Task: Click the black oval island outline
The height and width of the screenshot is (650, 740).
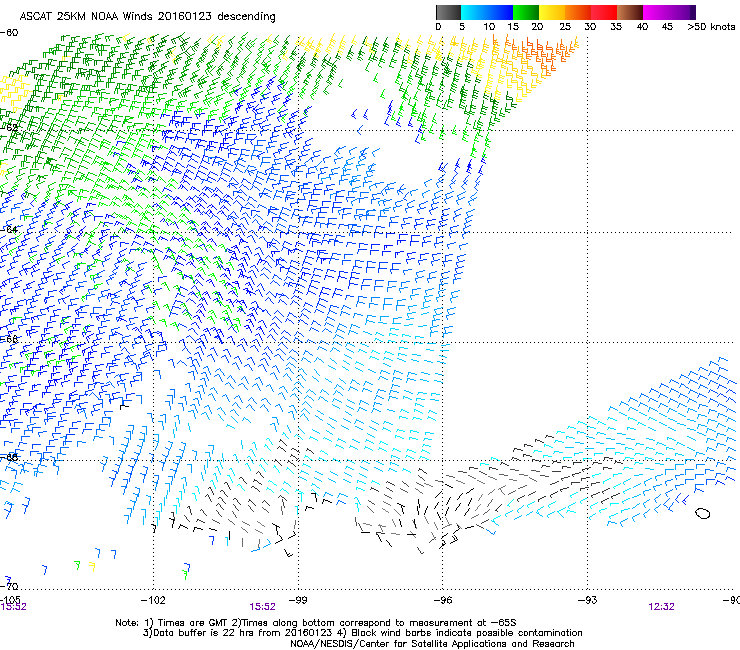Action: click(x=703, y=513)
